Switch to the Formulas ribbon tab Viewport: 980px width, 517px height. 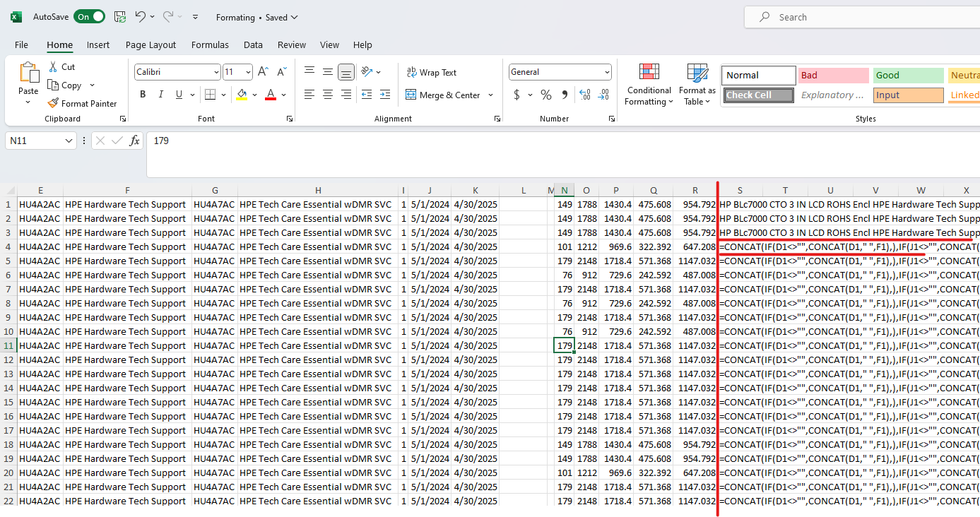click(x=210, y=44)
